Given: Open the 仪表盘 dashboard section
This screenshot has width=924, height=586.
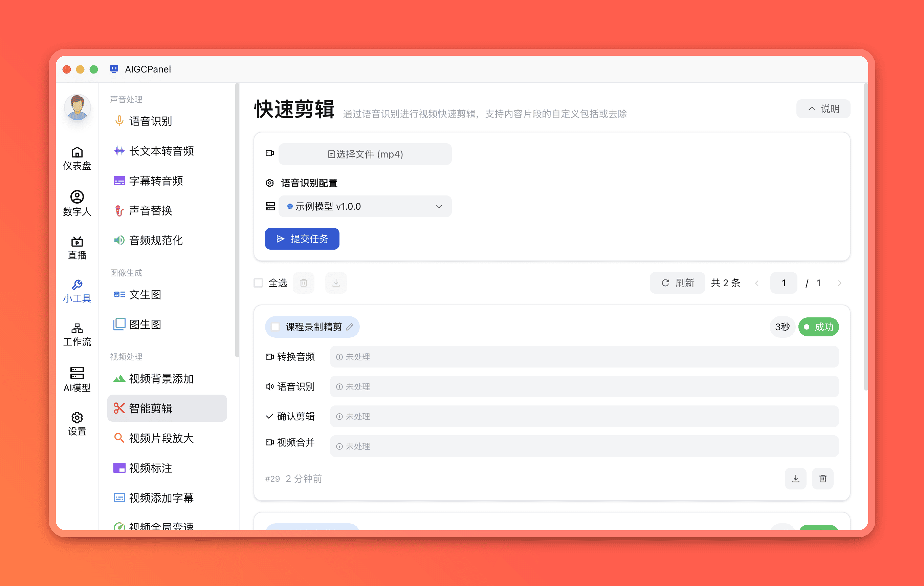Looking at the screenshot, I should [x=77, y=158].
